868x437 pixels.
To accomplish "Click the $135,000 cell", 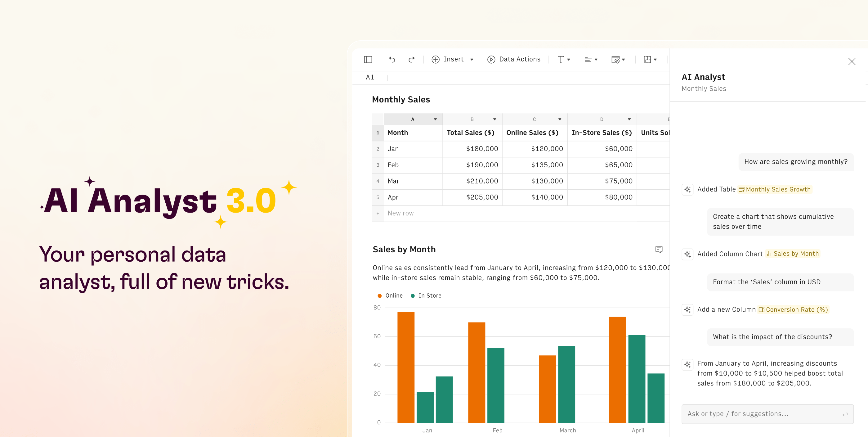I will (535, 165).
